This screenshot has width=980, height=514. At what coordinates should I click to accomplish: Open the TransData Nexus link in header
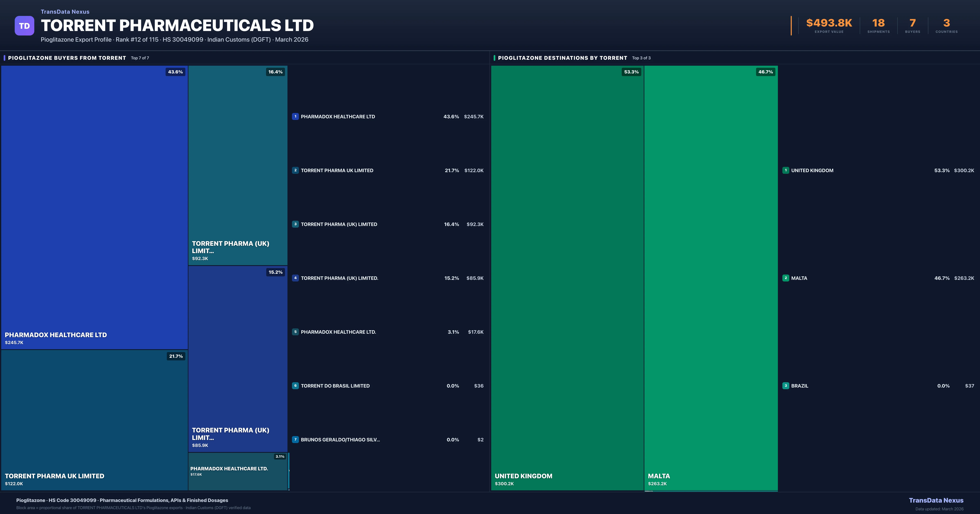(x=65, y=11)
